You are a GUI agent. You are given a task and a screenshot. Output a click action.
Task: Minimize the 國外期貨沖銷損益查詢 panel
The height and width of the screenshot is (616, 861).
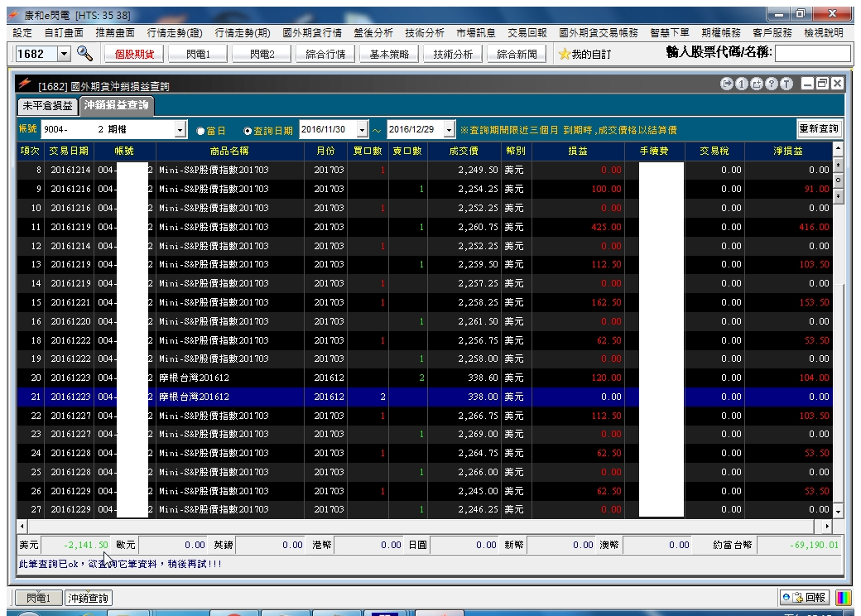(x=807, y=84)
